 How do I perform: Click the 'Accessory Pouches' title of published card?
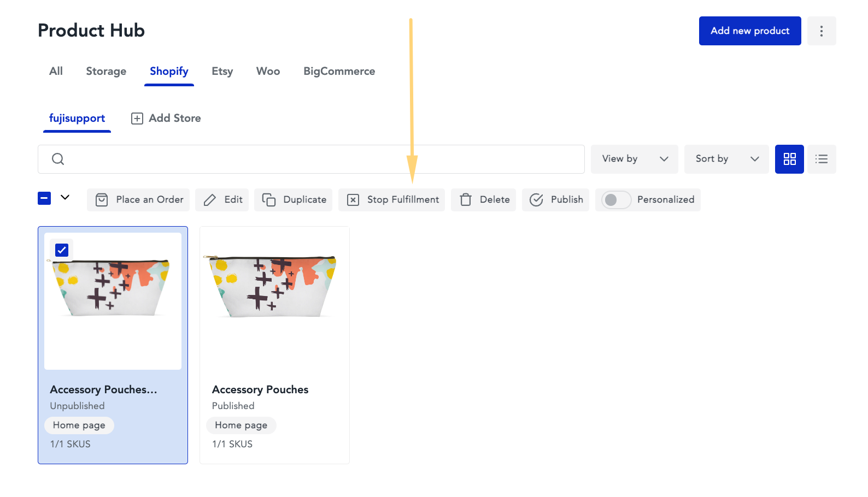(260, 389)
